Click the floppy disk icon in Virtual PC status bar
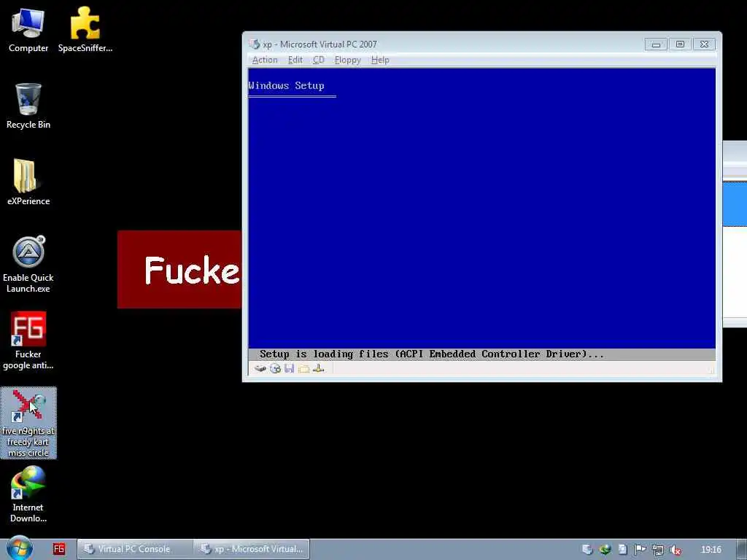The width and height of the screenshot is (747, 560). click(289, 368)
